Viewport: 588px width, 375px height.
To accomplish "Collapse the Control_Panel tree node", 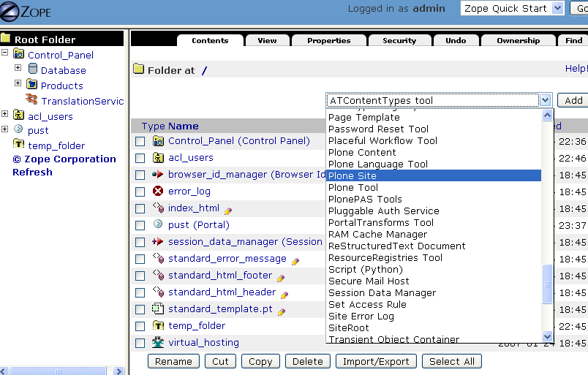I will click(x=5, y=53).
